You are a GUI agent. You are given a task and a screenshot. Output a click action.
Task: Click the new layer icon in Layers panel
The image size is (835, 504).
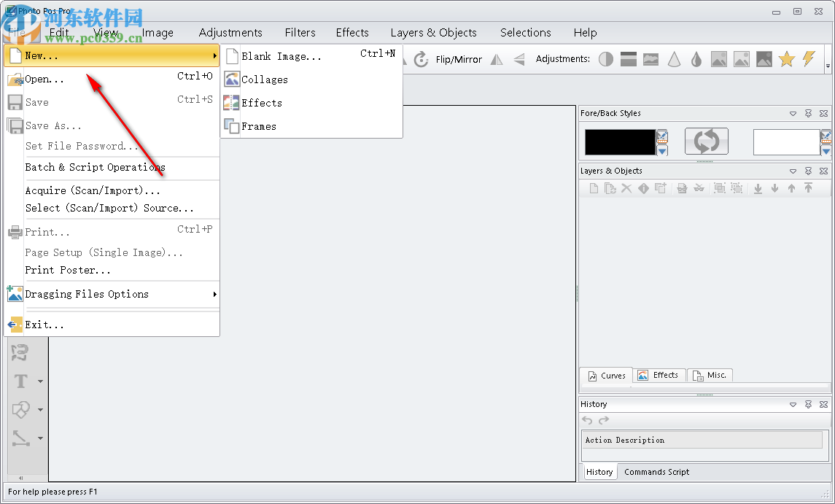pos(593,188)
